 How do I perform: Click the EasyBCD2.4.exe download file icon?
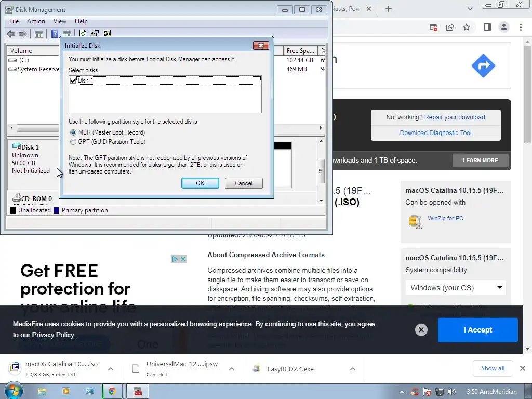(x=257, y=368)
